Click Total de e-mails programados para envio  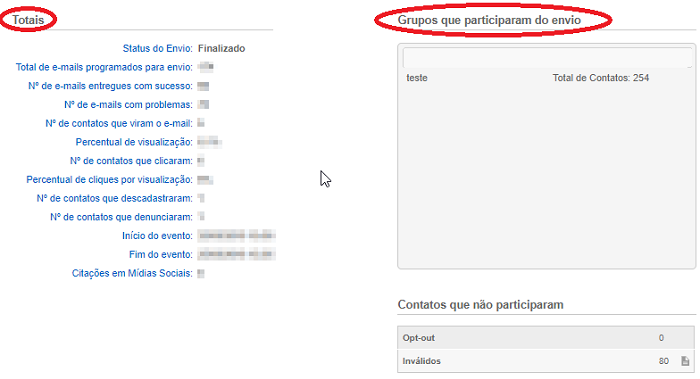click(x=104, y=67)
